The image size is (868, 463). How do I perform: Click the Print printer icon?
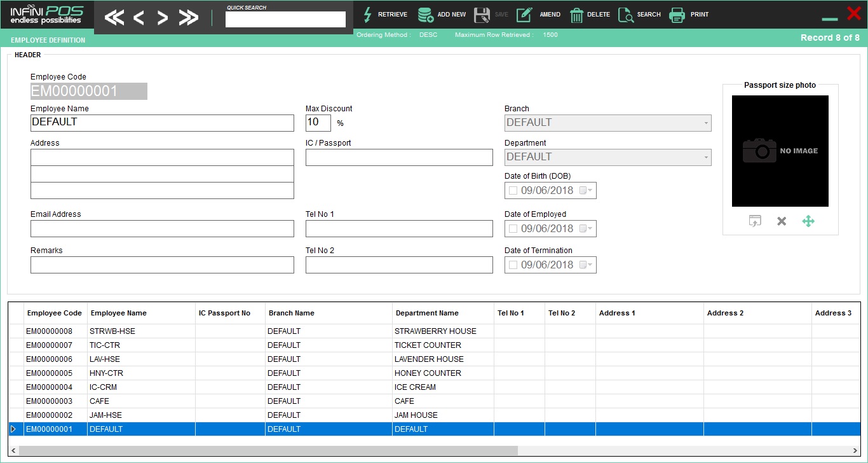[677, 15]
